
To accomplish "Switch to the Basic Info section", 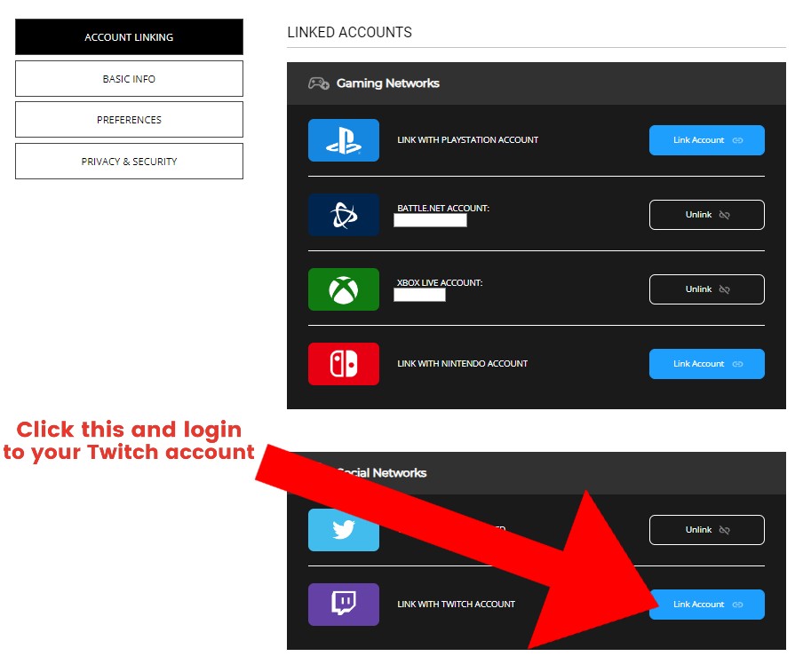I will click(129, 79).
